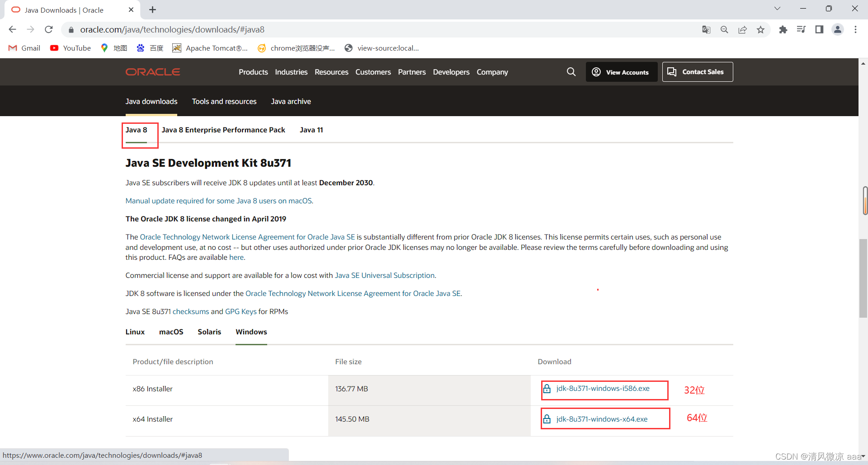Click the Oracle logo

pos(153,72)
